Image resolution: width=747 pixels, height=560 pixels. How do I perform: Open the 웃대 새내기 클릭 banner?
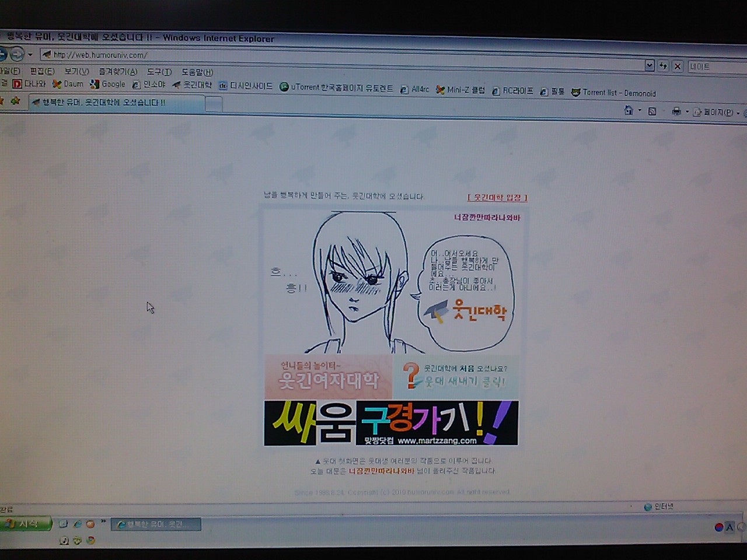coord(456,377)
